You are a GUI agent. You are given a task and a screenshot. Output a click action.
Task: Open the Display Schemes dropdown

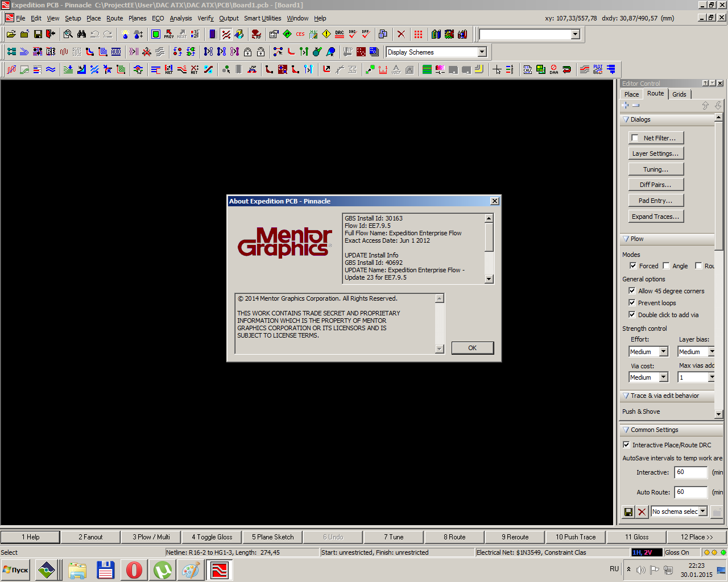(x=482, y=52)
